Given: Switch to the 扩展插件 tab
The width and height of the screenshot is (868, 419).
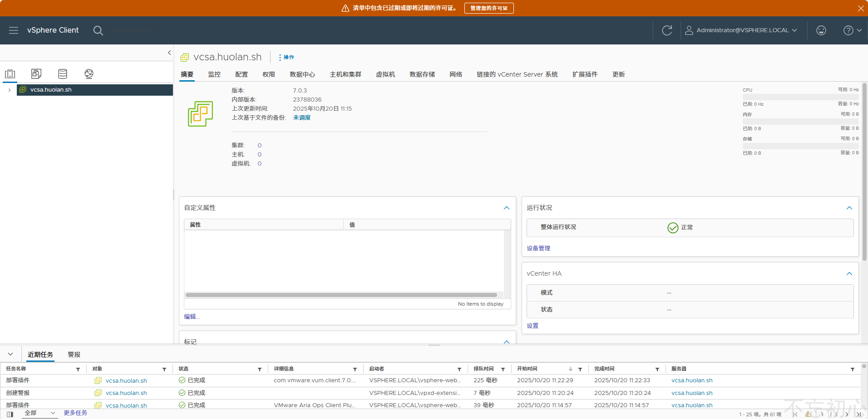Looking at the screenshot, I should [585, 74].
